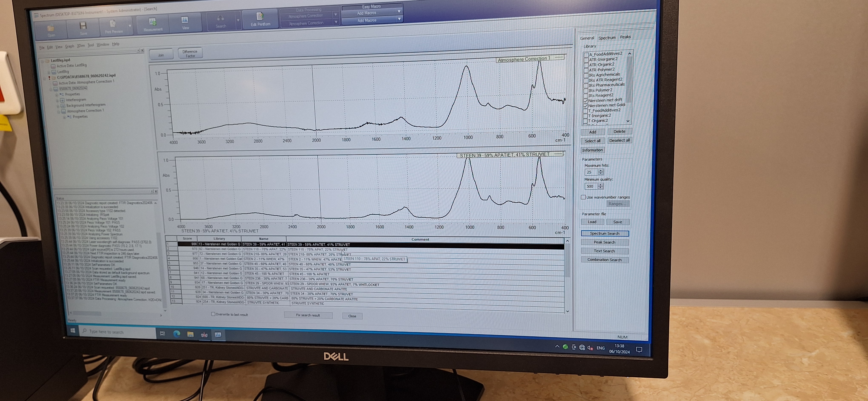The height and width of the screenshot is (401, 868).
Task: Check the IRs Pharmaceuticals library checkbox
Action: point(586,86)
